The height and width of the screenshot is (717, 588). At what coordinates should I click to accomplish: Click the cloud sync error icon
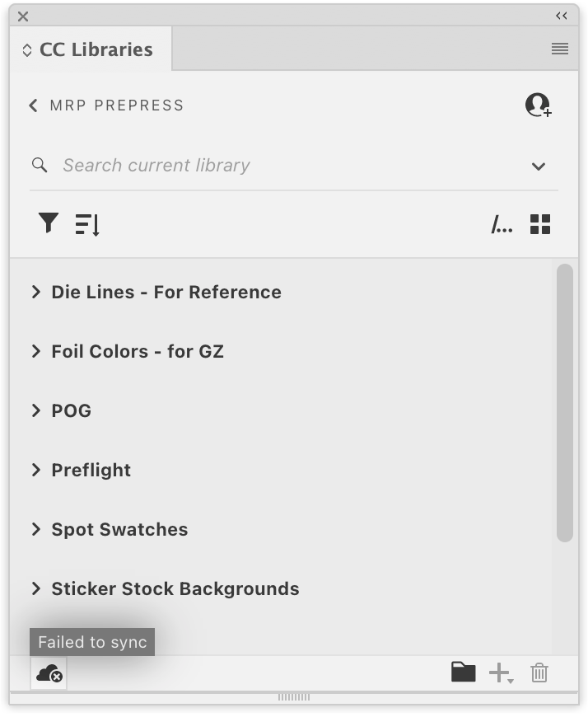48,673
